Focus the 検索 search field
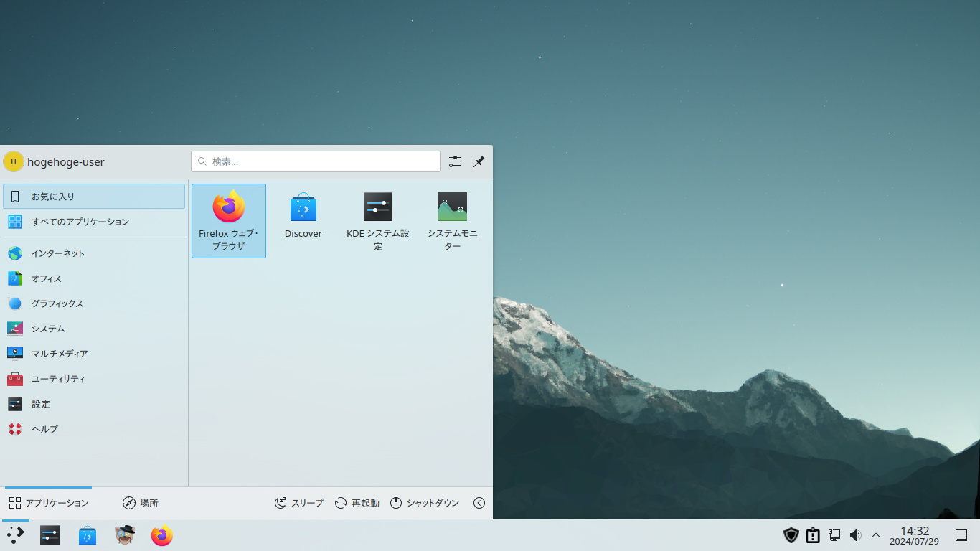The height and width of the screenshot is (551, 980). click(x=316, y=161)
